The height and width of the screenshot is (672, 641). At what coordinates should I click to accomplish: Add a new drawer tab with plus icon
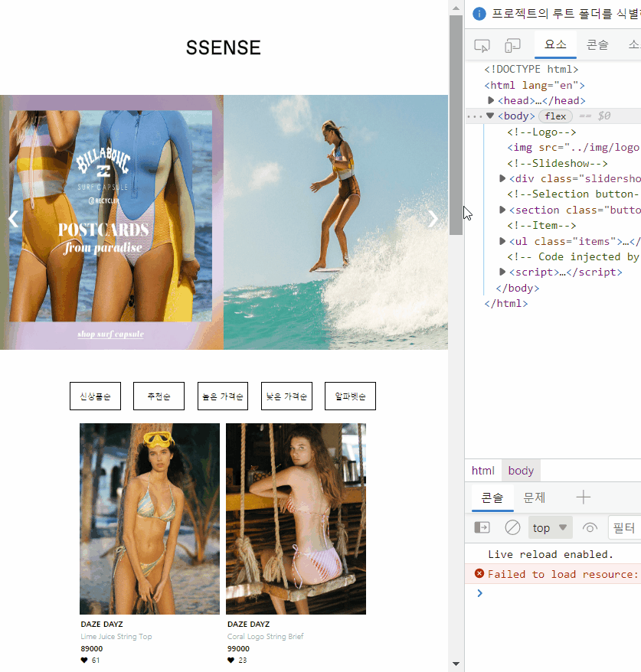[x=583, y=497]
